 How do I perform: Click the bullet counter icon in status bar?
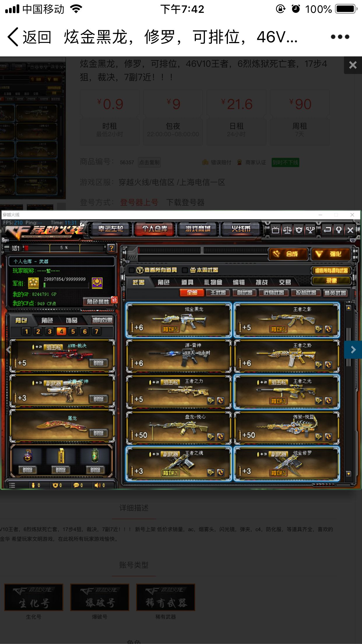[33, 485]
